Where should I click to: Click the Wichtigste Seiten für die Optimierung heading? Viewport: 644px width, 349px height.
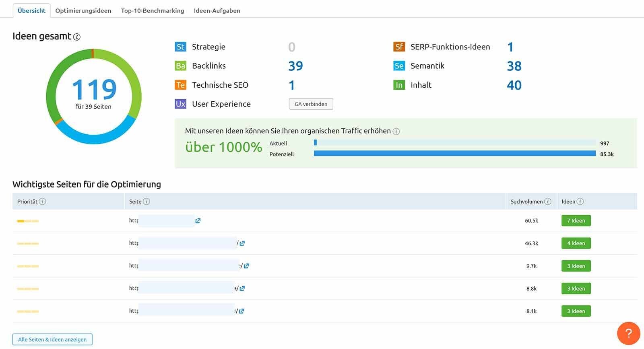point(87,184)
